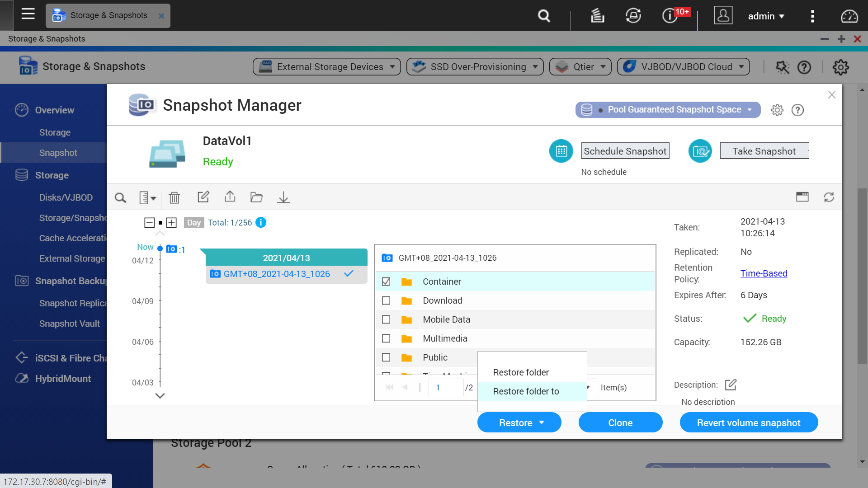Click the Take Snapshot icon button
868x488 pixels.
699,151
